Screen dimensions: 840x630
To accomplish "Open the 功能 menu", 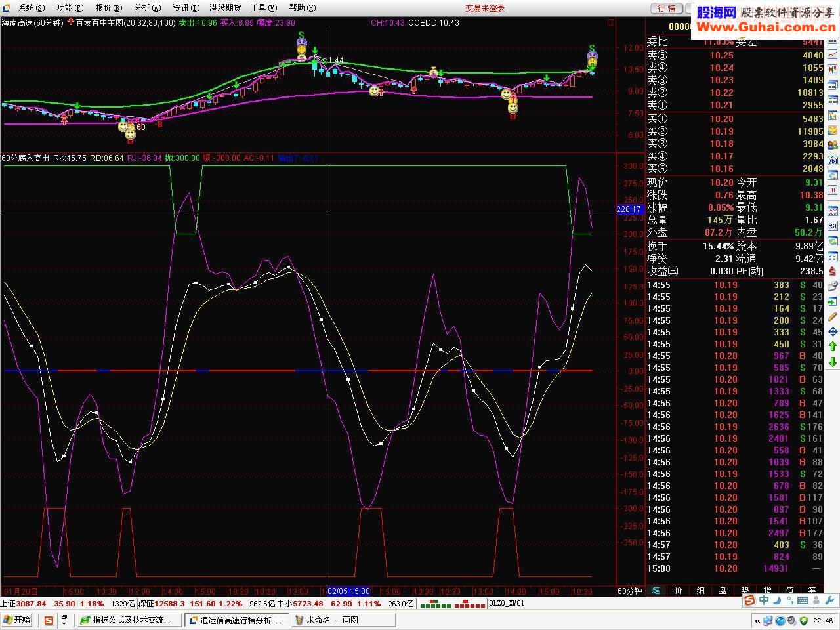I will tap(70, 8).
